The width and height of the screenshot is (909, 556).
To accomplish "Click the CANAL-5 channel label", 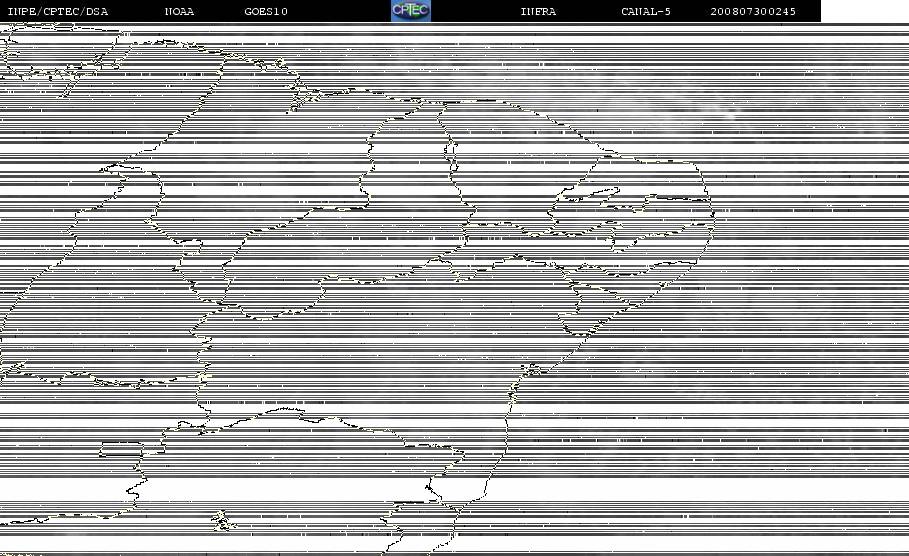I will coord(646,11).
